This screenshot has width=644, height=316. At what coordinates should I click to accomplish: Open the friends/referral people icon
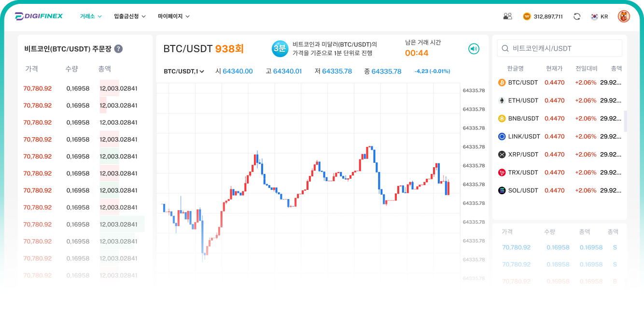507,16
